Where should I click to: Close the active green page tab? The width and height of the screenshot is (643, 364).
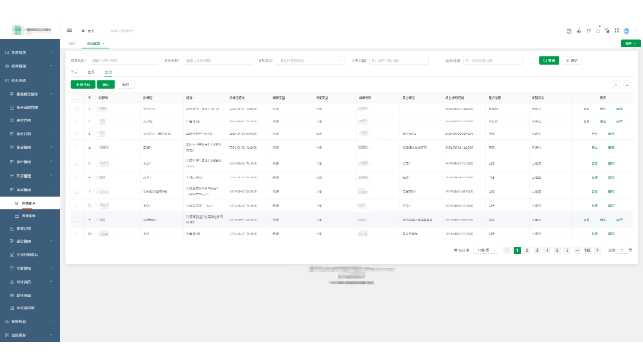click(x=104, y=43)
